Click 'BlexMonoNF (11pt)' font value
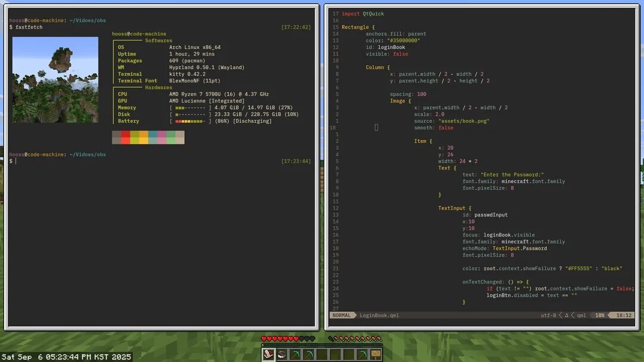Image resolution: width=644 pixels, height=362 pixels. click(194, 81)
